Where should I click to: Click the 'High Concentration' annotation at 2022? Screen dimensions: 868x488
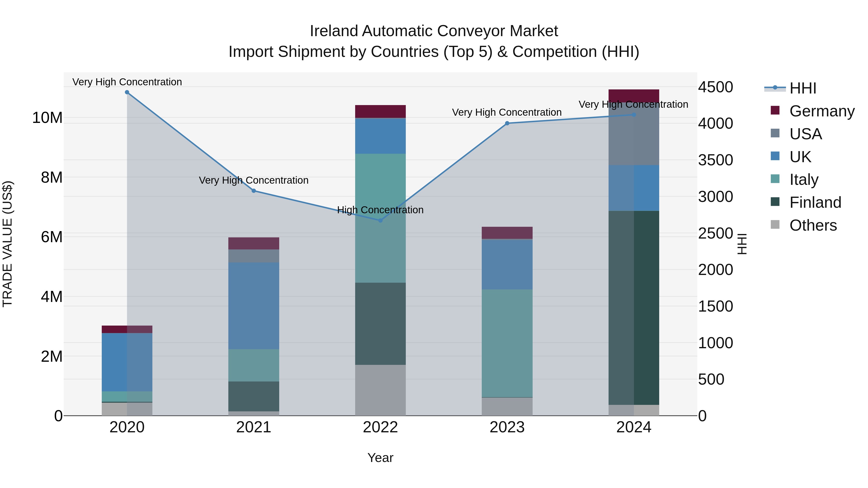click(380, 210)
